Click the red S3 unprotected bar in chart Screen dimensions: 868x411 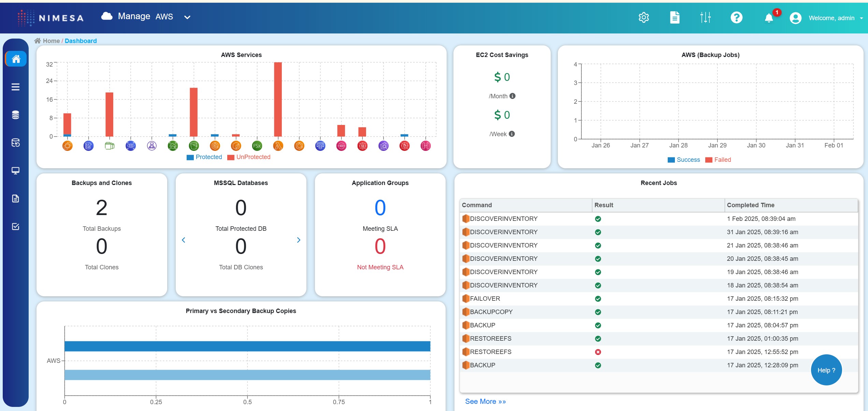pos(194,112)
